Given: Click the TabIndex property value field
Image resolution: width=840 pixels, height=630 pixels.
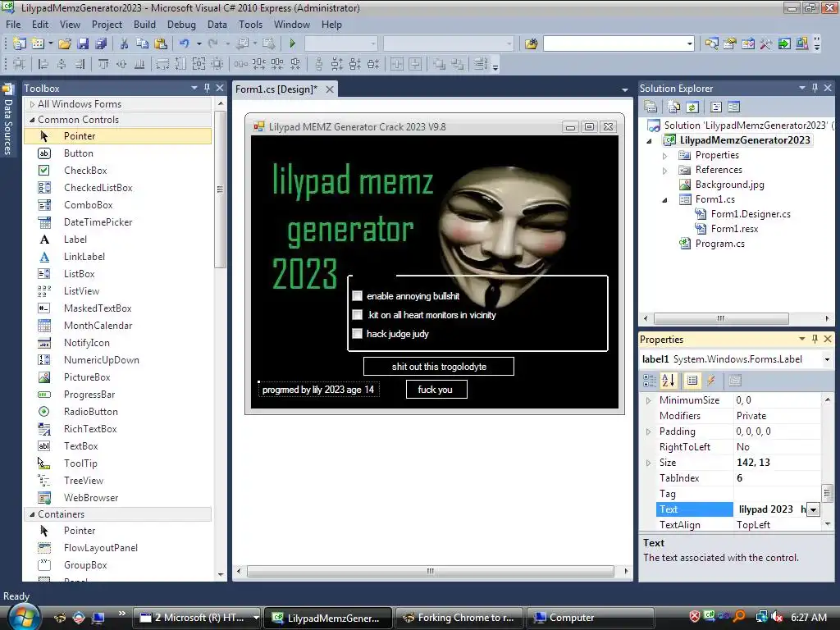Looking at the screenshot, I should [x=777, y=478].
